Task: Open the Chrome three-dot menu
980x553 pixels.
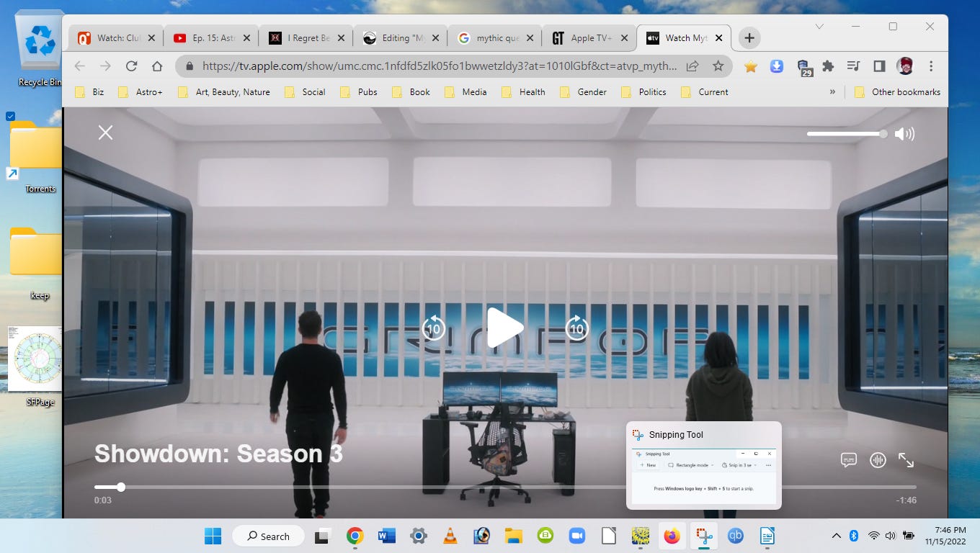Action: pyautogui.click(x=931, y=66)
